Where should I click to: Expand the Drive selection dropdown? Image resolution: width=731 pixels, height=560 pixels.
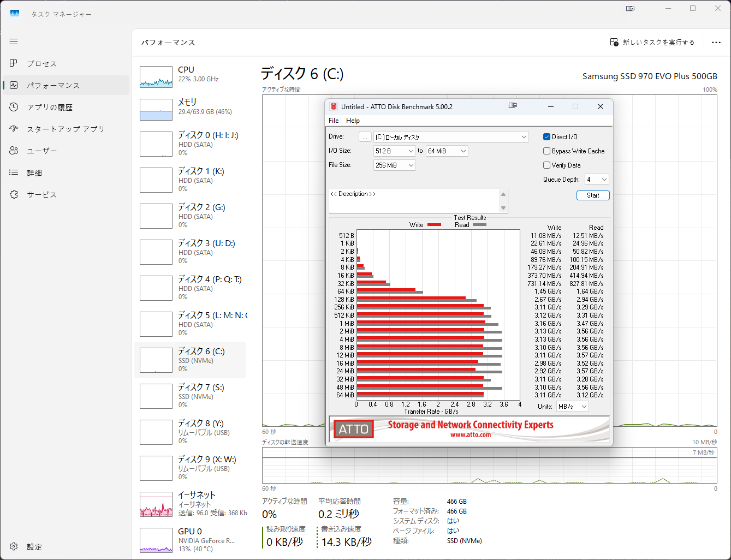[x=451, y=137]
